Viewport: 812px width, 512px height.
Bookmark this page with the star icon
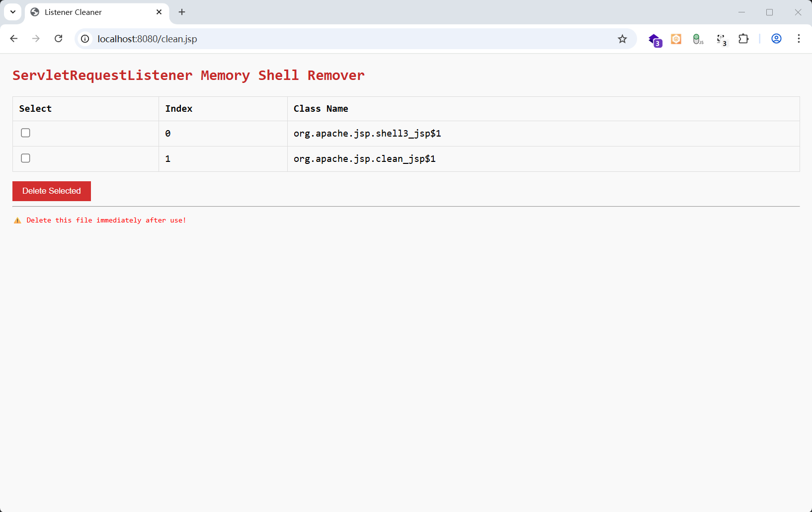coord(622,39)
